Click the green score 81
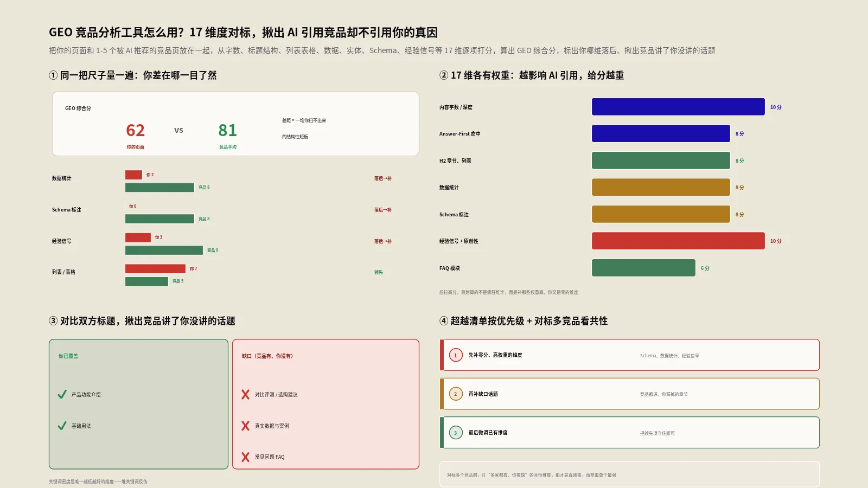The height and width of the screenshot is (488, 868). point(228,130)
